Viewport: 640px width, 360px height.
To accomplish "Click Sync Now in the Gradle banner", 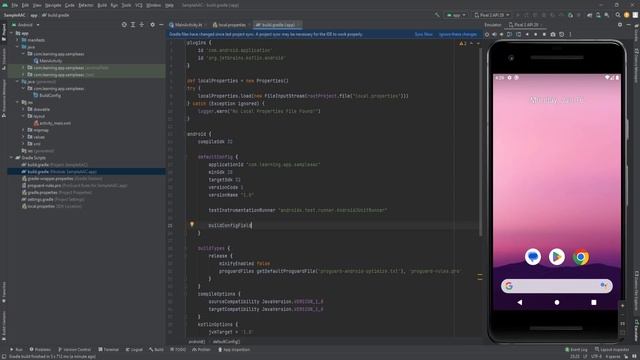I will point(423,34).
